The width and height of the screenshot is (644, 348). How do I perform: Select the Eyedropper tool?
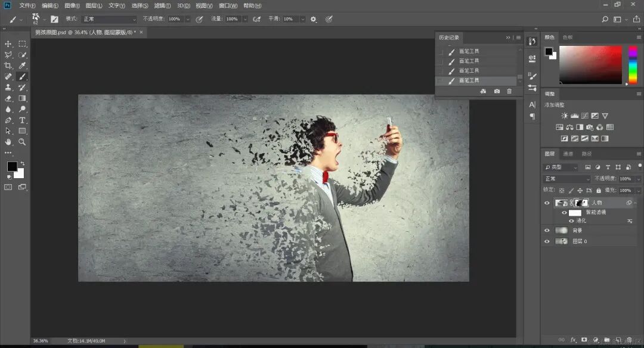pos(22,66)
